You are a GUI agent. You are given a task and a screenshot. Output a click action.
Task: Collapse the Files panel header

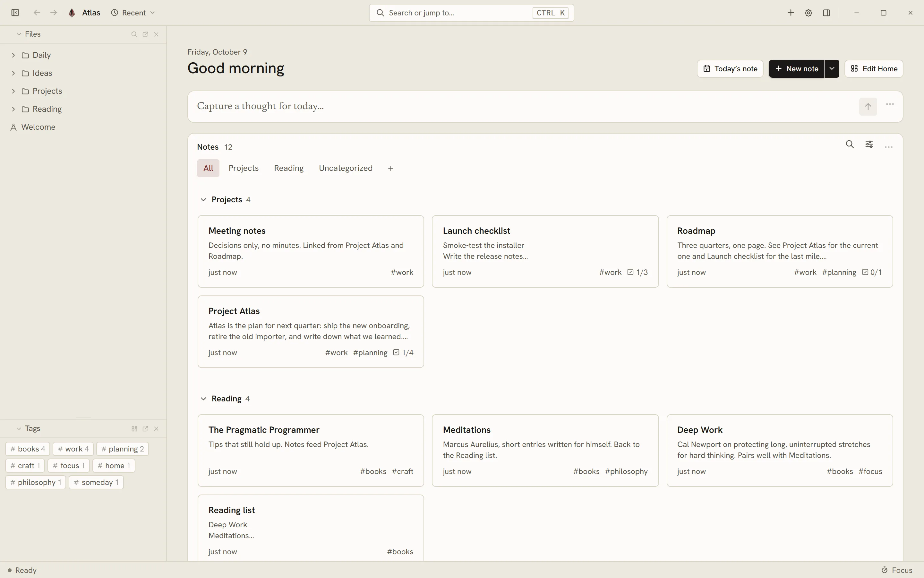tap(19, 34)
